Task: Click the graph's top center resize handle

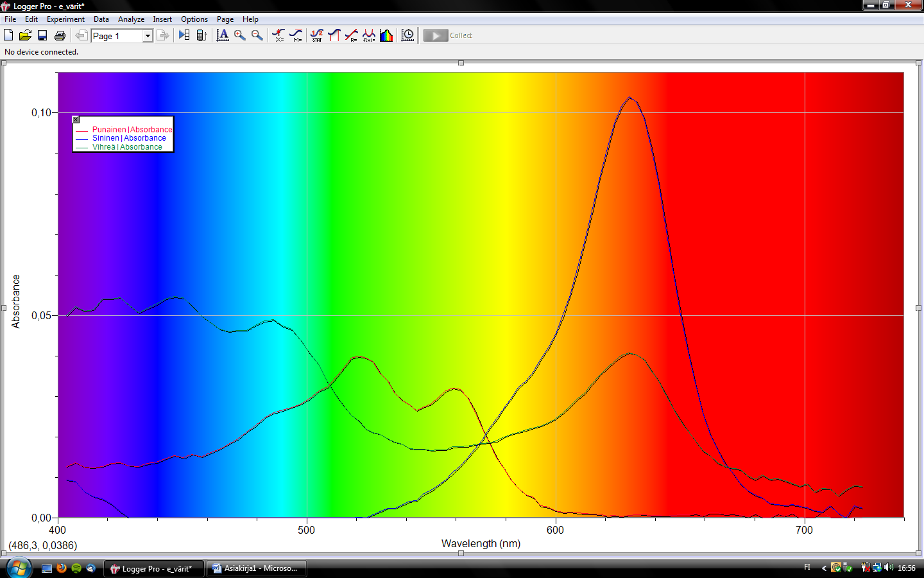Action: (461, 63)
